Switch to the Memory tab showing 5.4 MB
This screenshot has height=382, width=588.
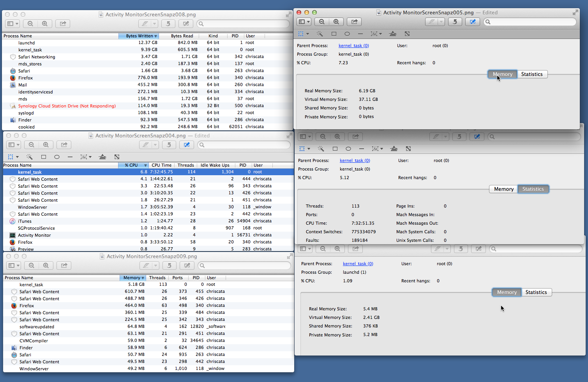coord(506,292)
